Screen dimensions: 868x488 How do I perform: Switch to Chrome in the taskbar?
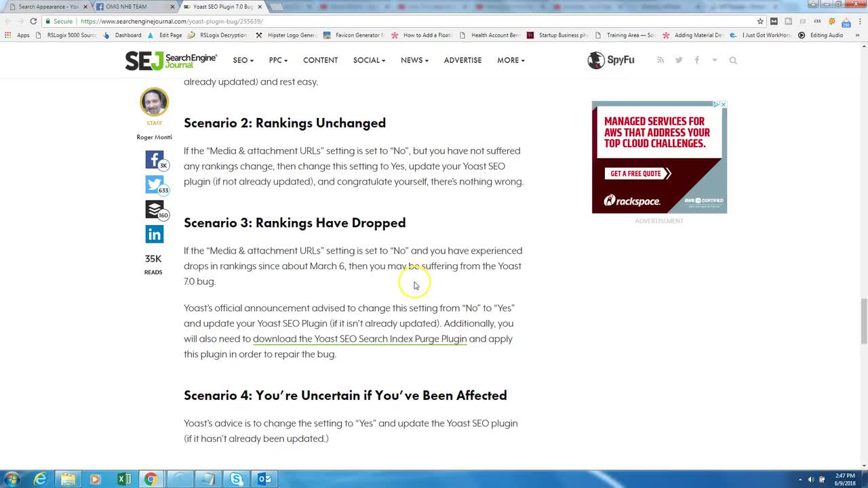coord(151,479)
